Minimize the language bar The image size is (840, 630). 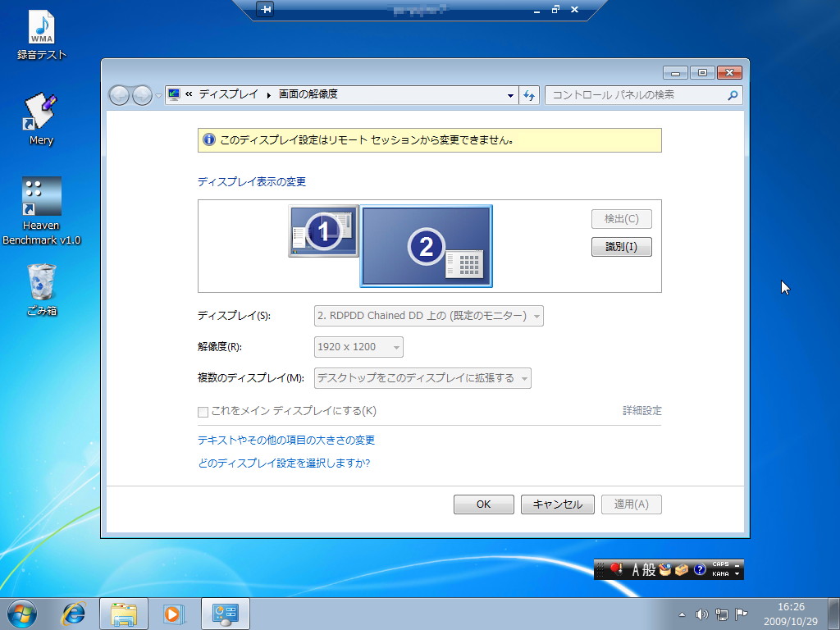coord(737,564)
